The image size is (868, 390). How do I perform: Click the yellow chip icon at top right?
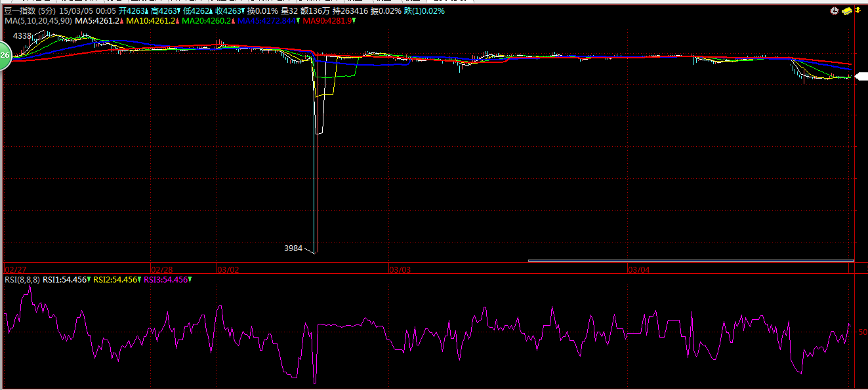pos(846,11)
